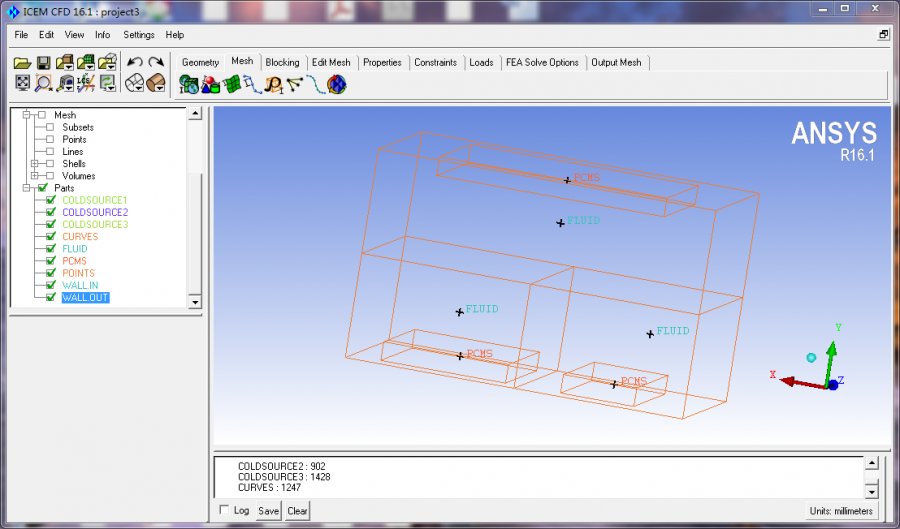Screen dimensions: 900x529
Task: Switch to the Blocking tab
Action: click(x=282, y=62)
